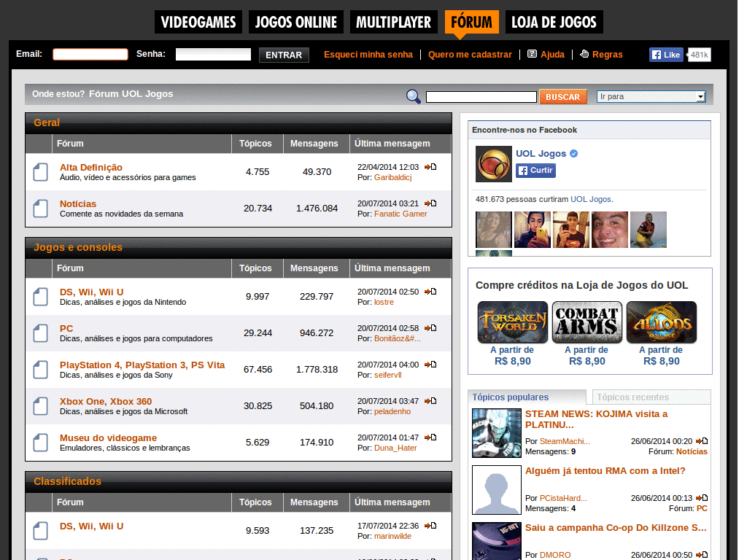Open topic 'Saiu a campanha Co-op Do Killzone S...'
The image size is (747, 560).
616,528
